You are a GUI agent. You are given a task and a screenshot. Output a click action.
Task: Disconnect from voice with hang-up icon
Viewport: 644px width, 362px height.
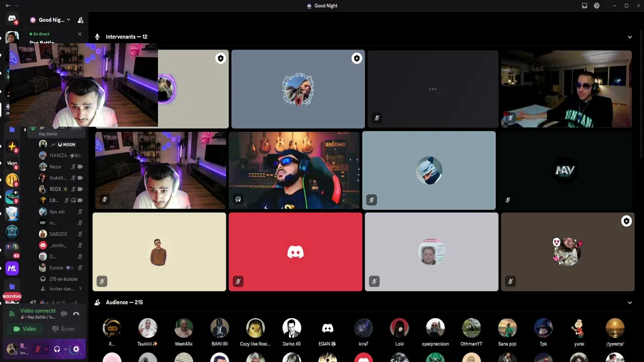(x=76, y=314)
